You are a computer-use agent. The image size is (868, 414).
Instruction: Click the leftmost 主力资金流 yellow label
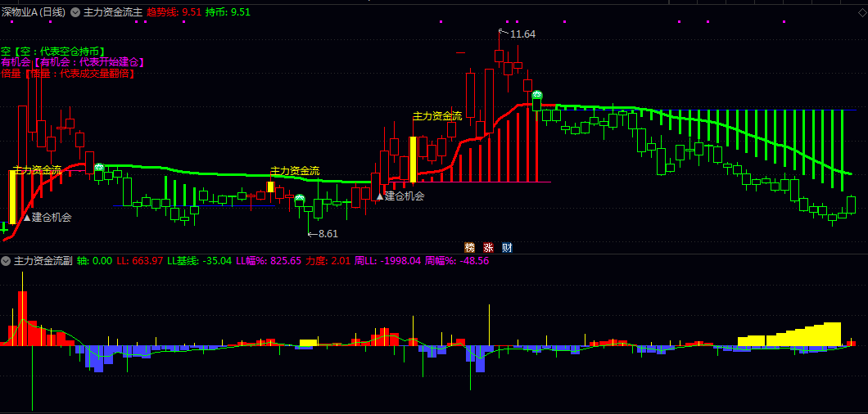pos(38,170)
